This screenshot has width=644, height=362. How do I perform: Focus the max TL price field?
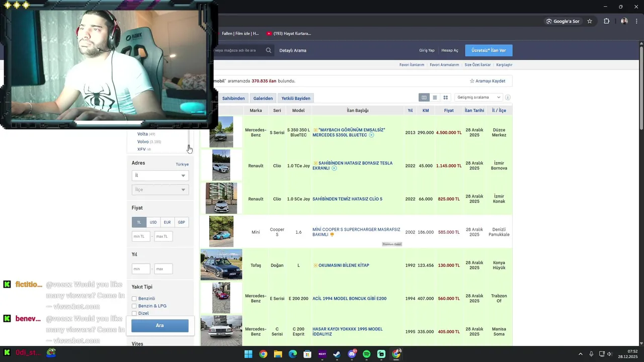164,236
